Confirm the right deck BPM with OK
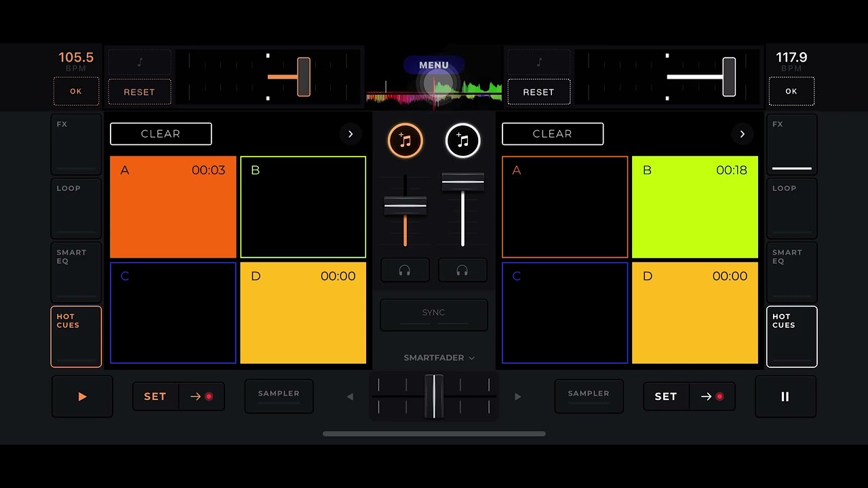 791,91
